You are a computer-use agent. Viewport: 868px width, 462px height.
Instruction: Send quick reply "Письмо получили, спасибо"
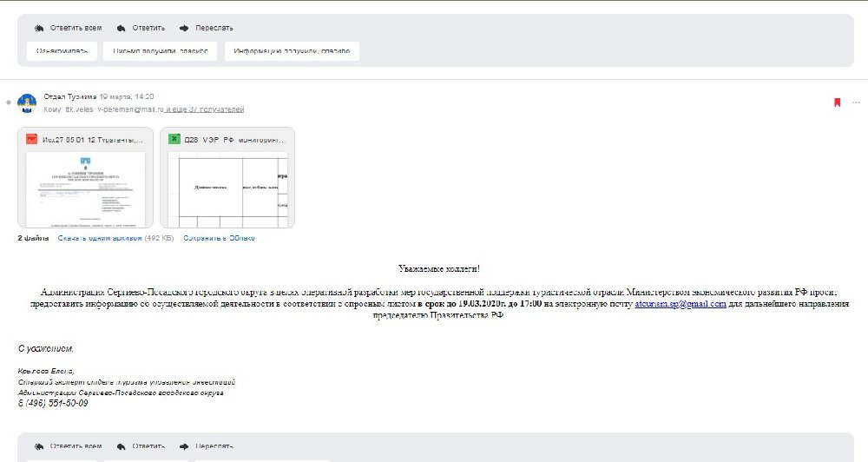coord(160,51)
